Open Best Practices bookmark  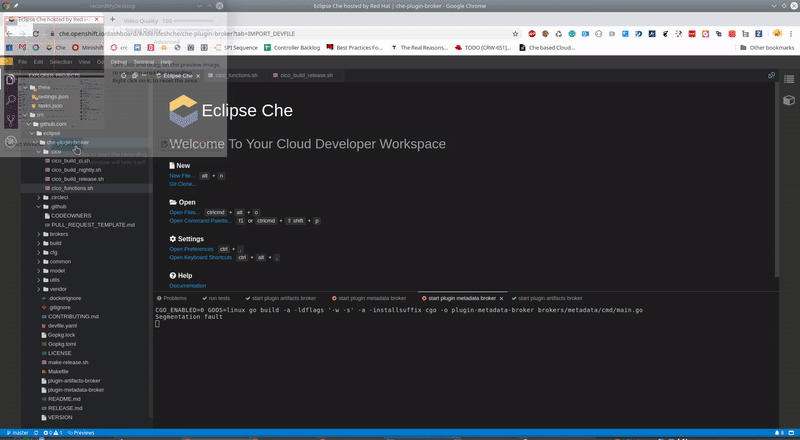[355, 47]
